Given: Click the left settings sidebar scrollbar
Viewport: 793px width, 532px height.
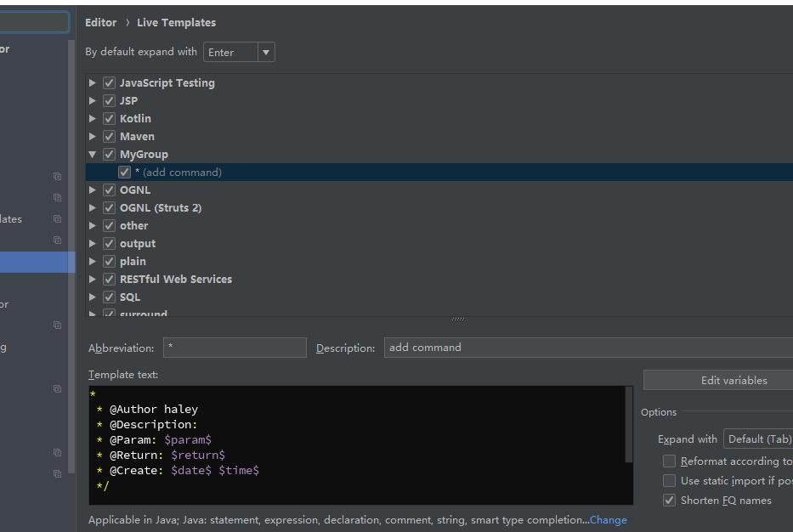Looking at the screenshot, I should pos(71,257).
